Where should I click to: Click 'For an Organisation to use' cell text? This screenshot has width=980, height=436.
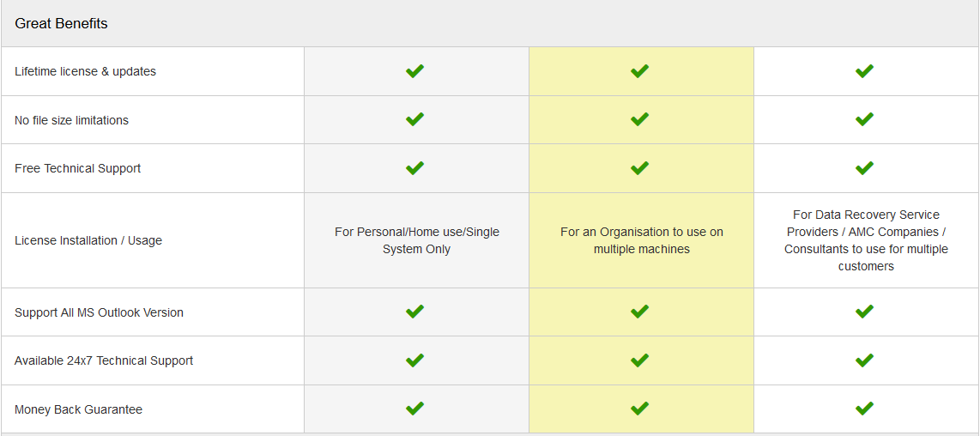tap(642, 240)
